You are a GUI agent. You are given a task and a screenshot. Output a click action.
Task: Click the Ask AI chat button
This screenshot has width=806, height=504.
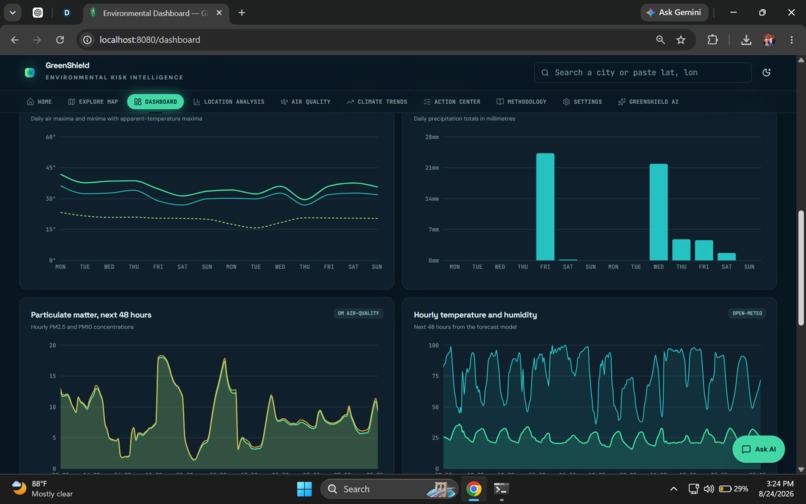tap(758, 449)
